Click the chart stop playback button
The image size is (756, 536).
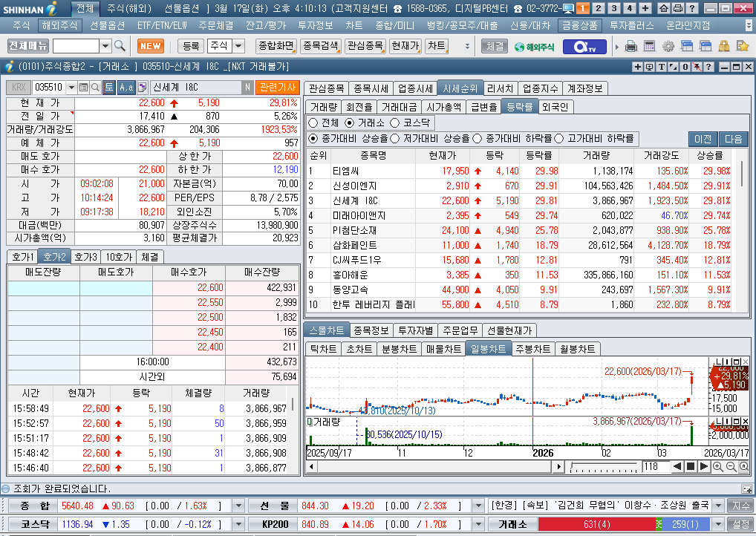[691, 467]
